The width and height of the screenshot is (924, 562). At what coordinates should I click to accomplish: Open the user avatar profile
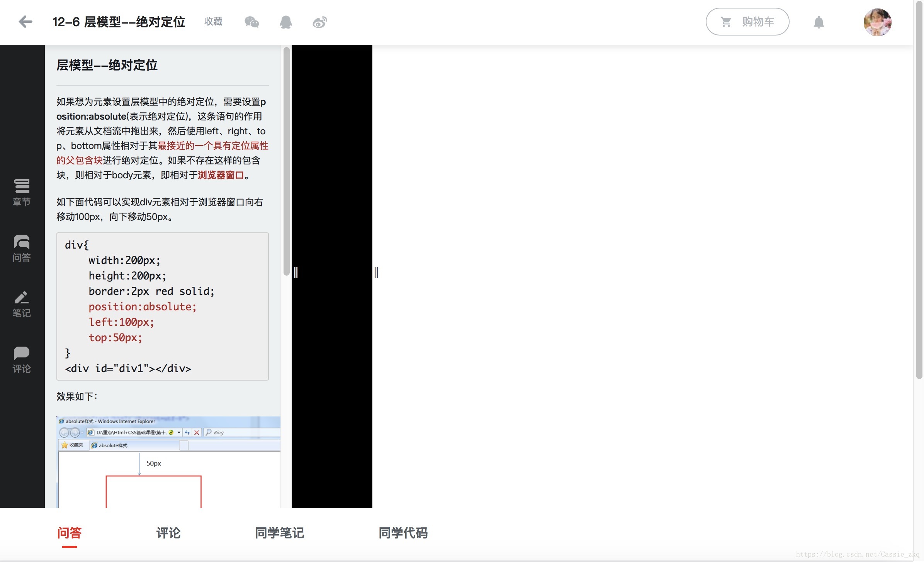coord(877,22)
